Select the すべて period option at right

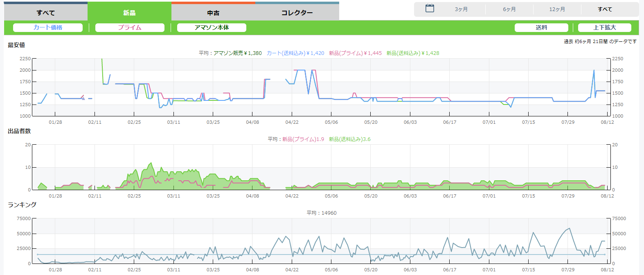tap(605, 9)
